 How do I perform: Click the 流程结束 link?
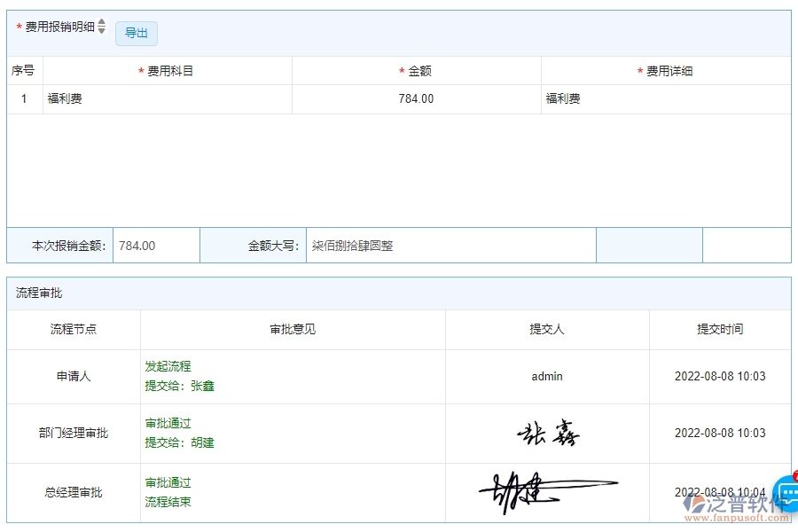pos(168,503)
